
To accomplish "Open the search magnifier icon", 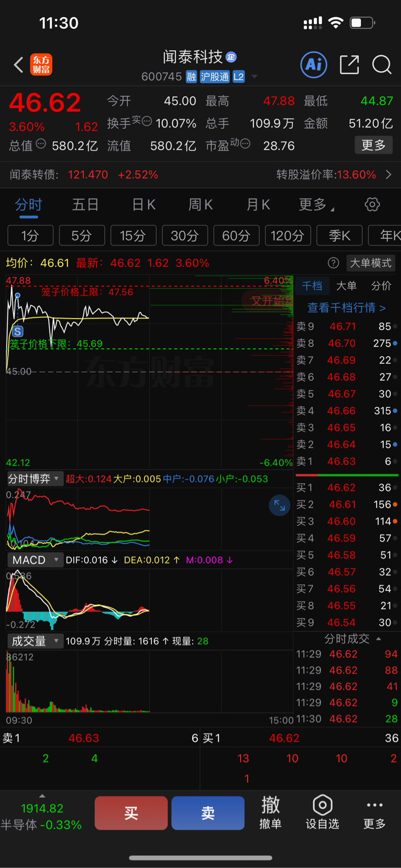I will point(382,65).
